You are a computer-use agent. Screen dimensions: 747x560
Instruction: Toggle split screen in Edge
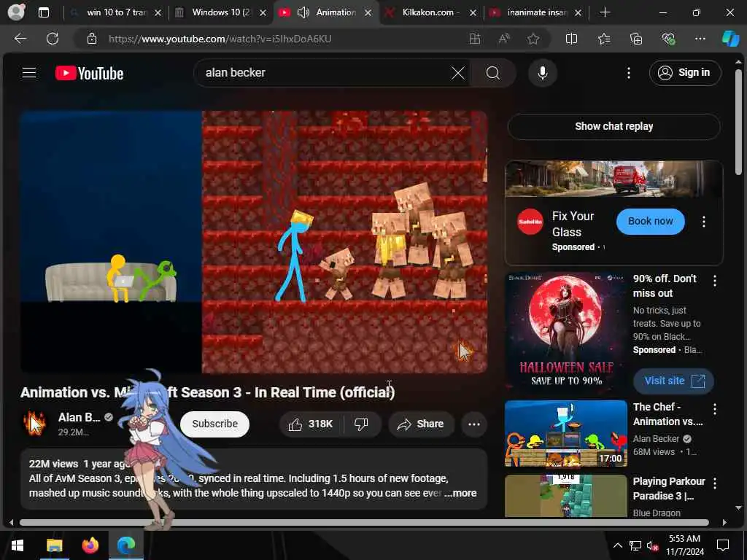571,39
